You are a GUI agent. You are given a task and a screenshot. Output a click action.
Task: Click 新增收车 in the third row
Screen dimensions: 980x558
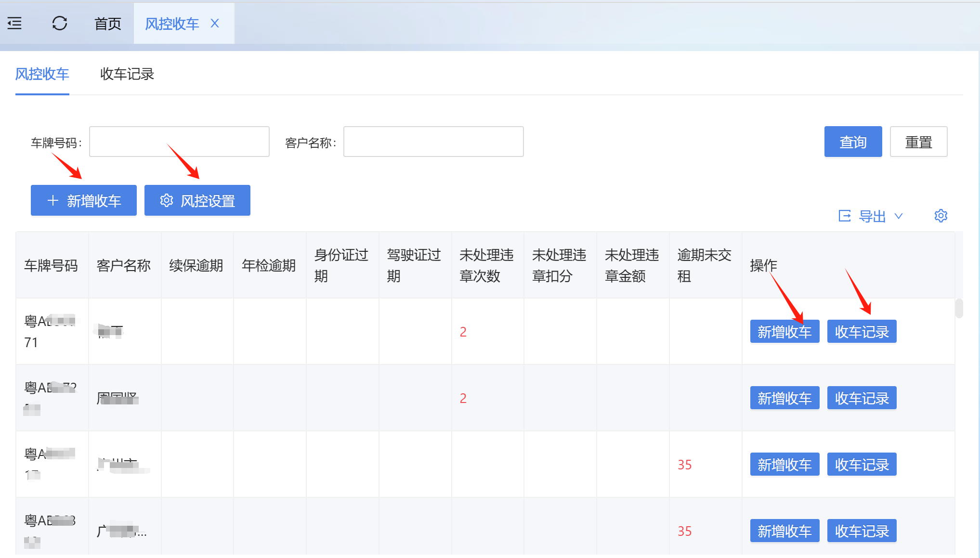784,465
